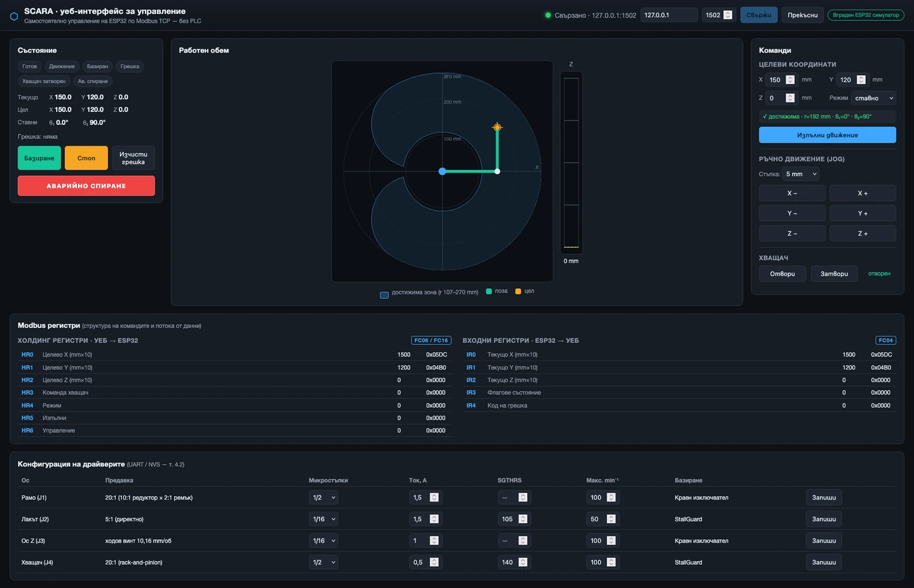Viewport: 914px width, 588px height.
Task: Click the Затвори gripper button
Action: tap(834, 274)
